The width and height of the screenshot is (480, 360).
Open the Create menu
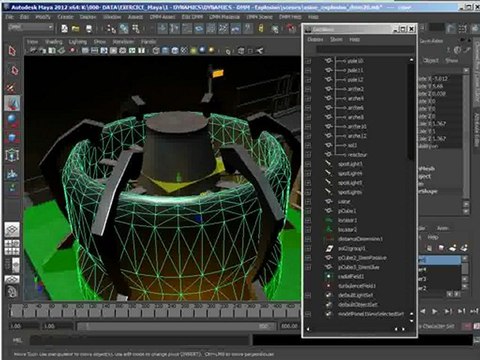[65, 17]
